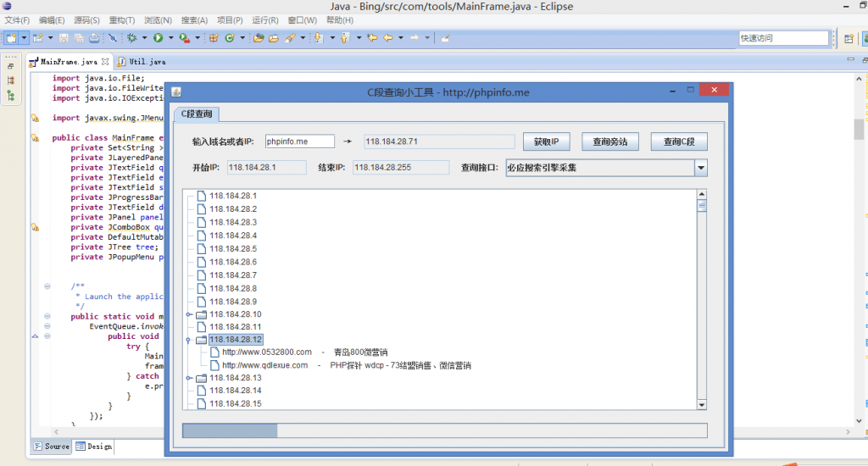868x466 pixels.
Task: Collapse the 118.184.28.12 tree node
Action: pyautogui.click(x=189, y=341)
